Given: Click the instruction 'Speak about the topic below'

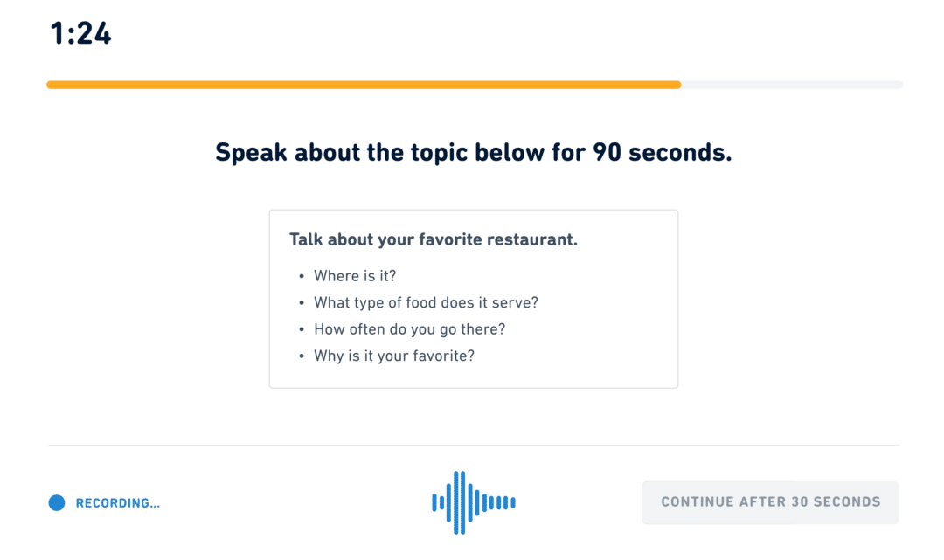Looking at the screenshot, I should point(472,152).
